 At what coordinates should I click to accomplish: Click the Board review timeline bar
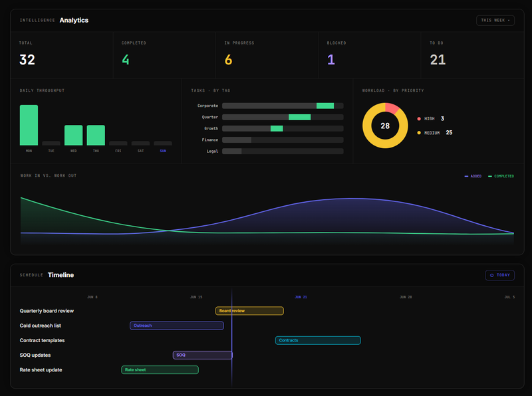[x=249, y=311]
